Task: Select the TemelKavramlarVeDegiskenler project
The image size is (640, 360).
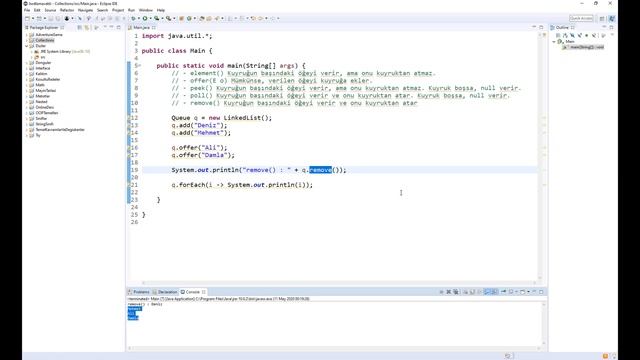Action: click(60, 130)
